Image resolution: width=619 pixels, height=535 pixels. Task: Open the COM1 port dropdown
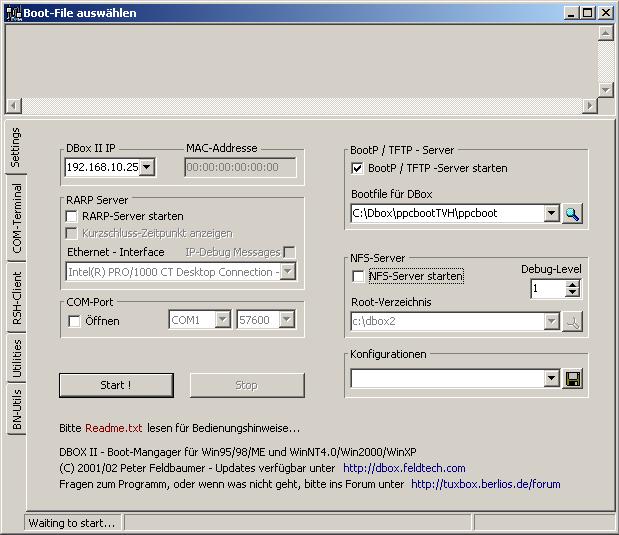pyautogui.click(x=223, y=319)
